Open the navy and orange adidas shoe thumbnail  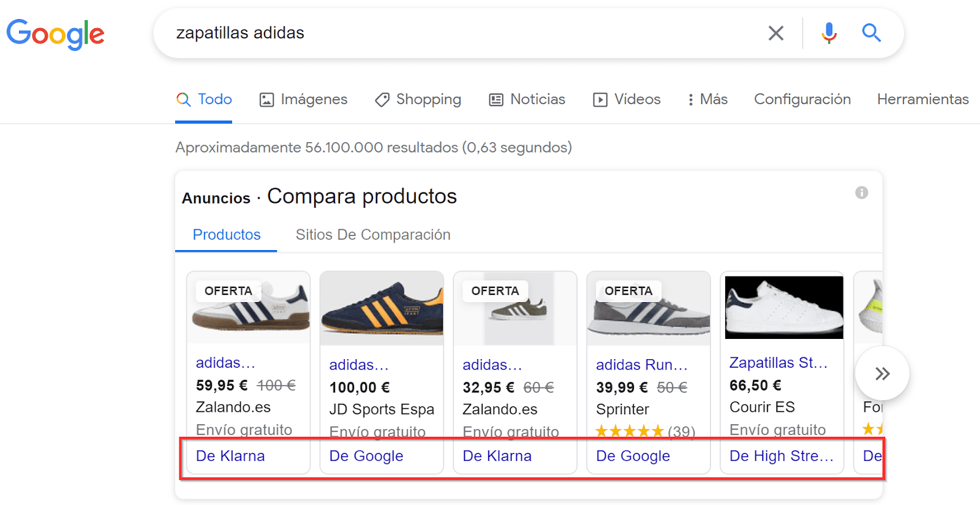coord(382,308)
